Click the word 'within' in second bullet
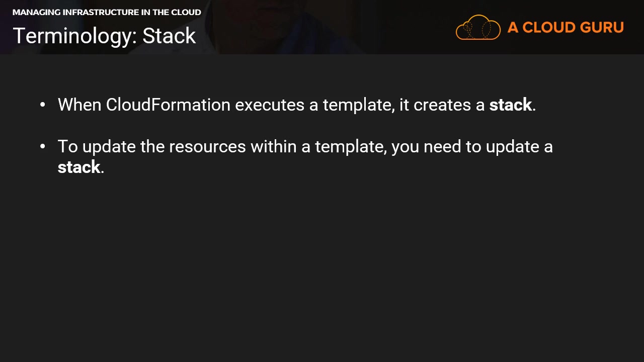This screenshot has width=644, height=362. click(273, 146)
